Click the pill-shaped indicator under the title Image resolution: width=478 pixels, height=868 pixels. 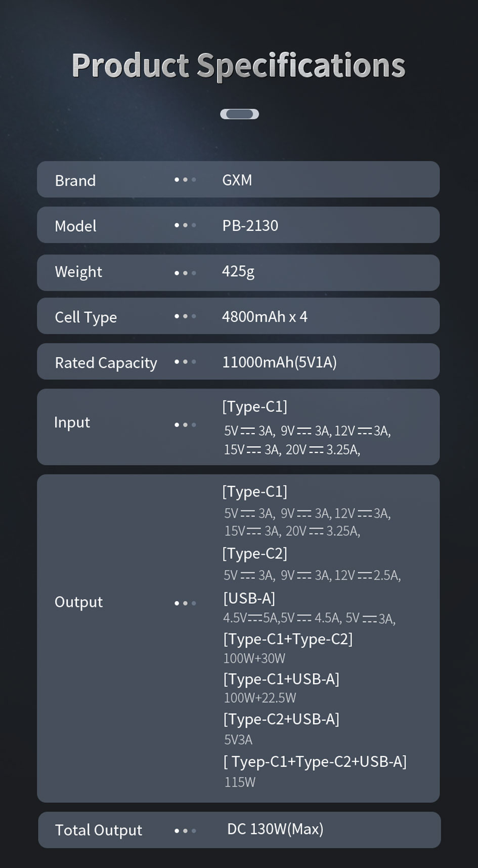coord(239,114)
